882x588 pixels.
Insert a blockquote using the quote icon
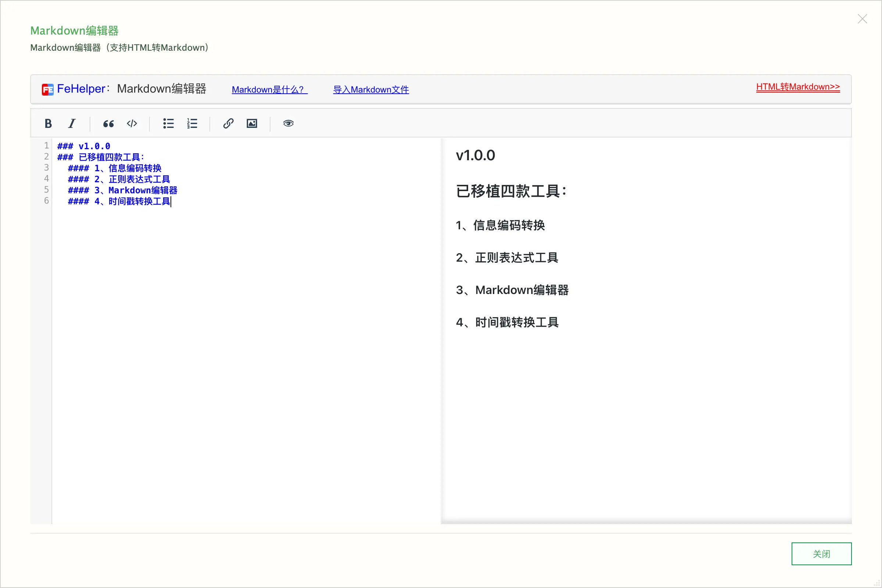coord(108,123)
